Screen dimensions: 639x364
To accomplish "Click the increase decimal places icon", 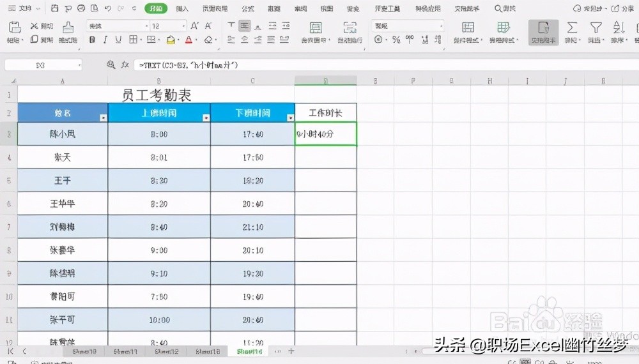I will 425,40.
